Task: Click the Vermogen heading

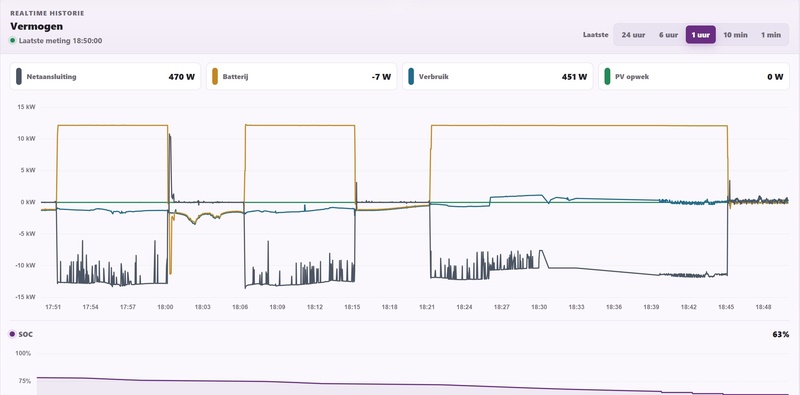Action: (37, 26)
